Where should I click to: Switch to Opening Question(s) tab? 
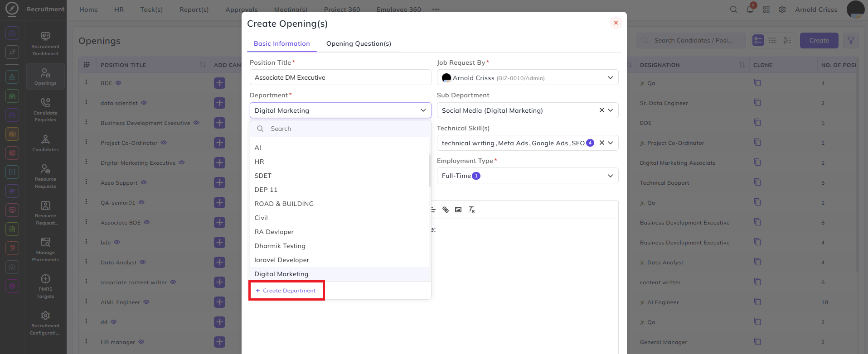(359, 43)
